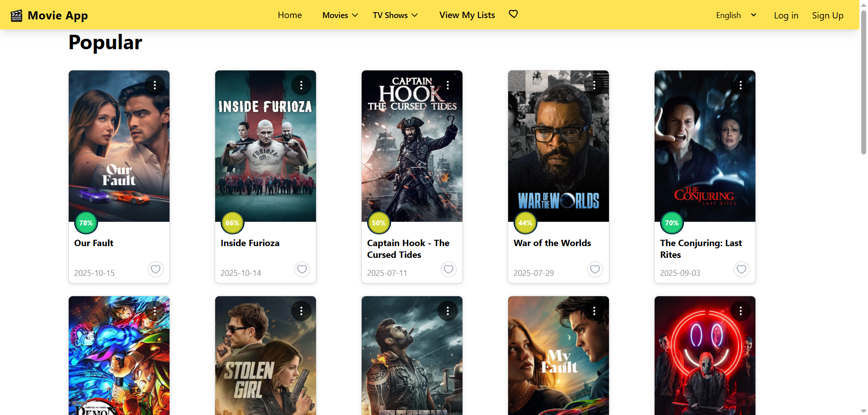This screenshot has height=415, width=868.
Task: Open three-dot menu on The Conjuring poster
Action: coord(741,85)
